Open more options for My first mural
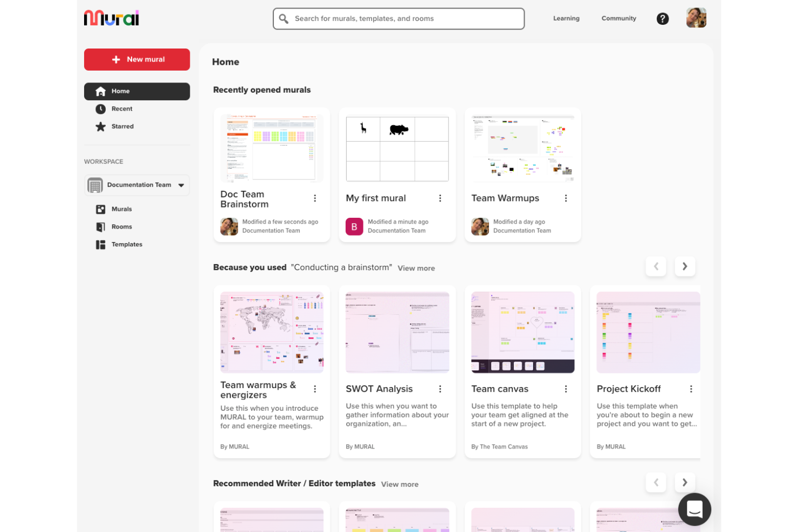 coord(440,198)
